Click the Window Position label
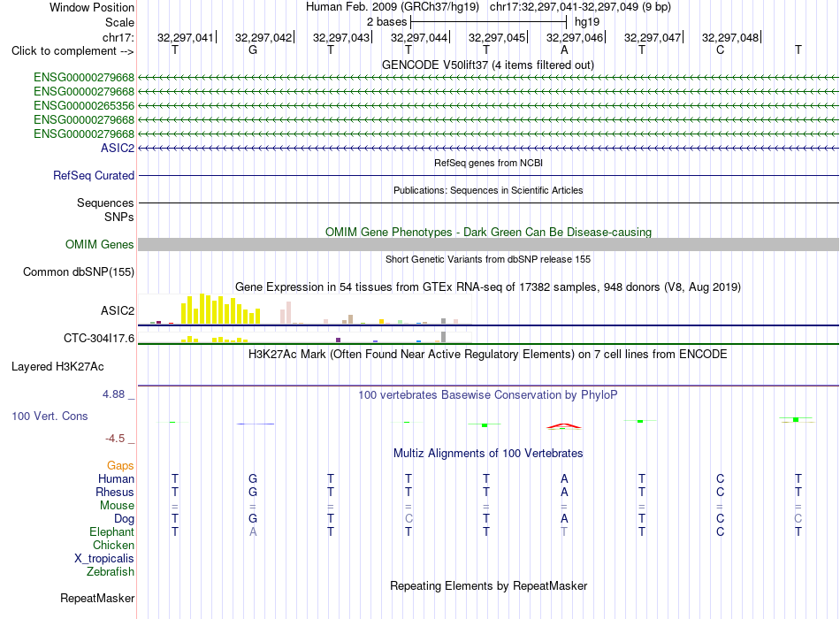840x619 pixels. coord(92,7)
